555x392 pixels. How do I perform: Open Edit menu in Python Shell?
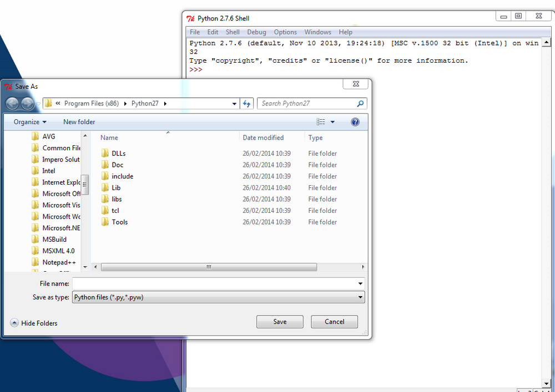213,32
